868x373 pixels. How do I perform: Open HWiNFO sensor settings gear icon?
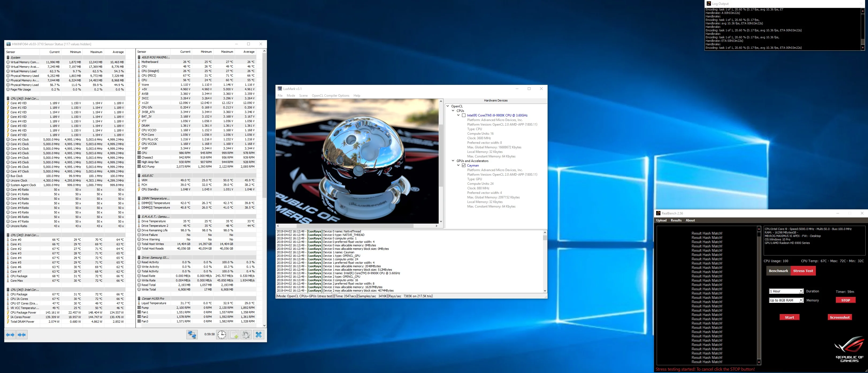coord(246,334)
